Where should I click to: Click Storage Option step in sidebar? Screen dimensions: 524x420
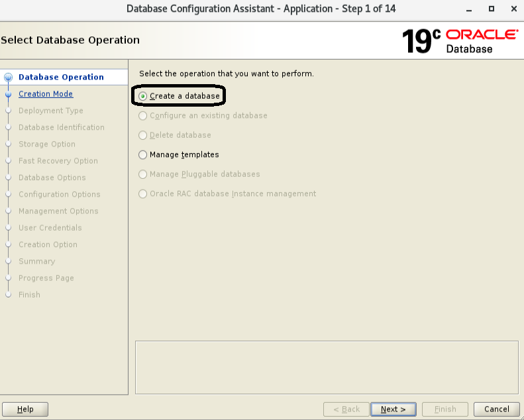point(47,144)
